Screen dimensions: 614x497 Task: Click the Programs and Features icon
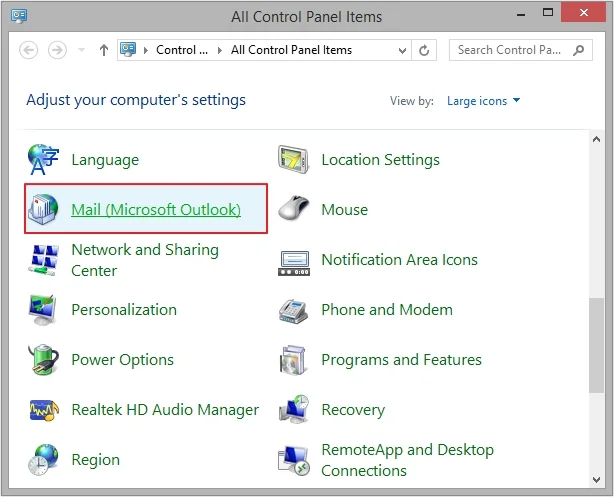(293, 360)
